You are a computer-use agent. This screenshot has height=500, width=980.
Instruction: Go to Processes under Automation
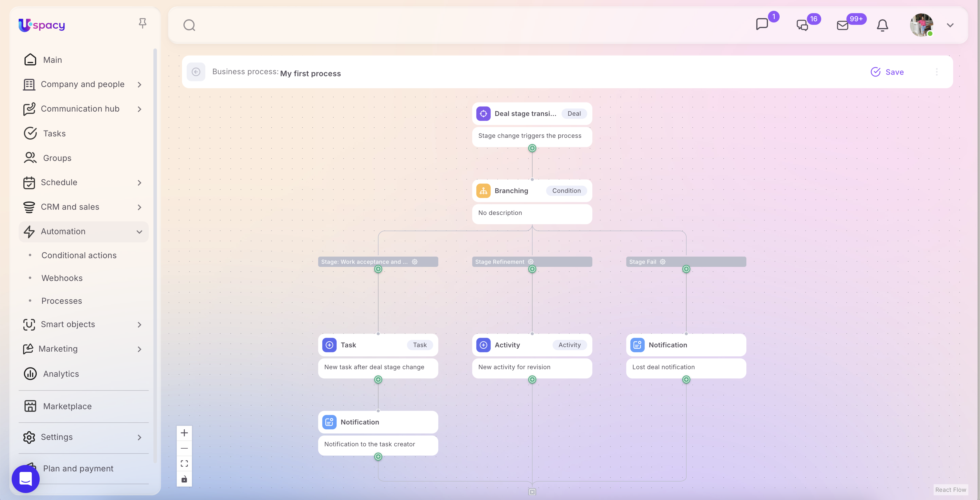(x=62, y=301)
